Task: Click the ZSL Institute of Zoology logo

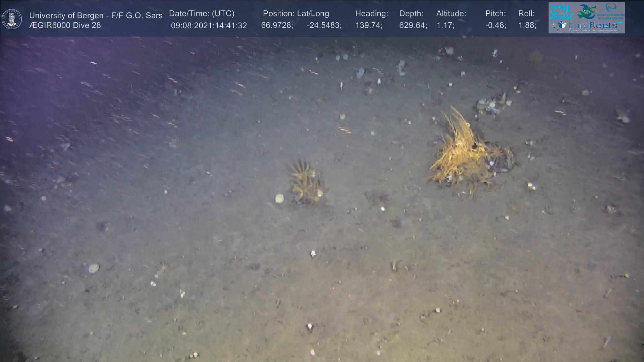Action: pyautogui.click(x=562, y=11)
